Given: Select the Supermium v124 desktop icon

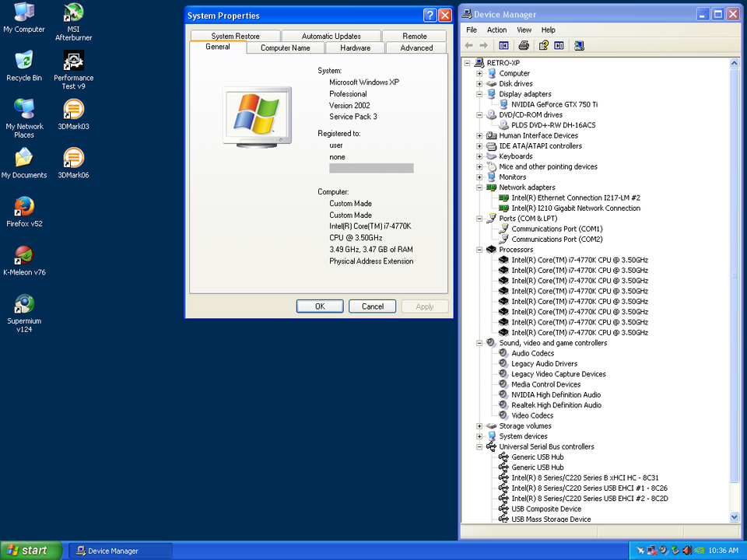Looking at the screenshot, I should 24,305.
